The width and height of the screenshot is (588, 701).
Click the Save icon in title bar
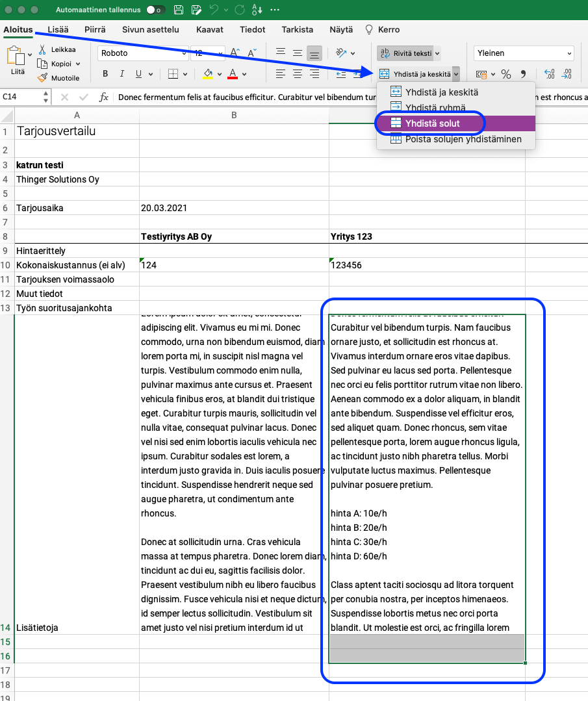[x=179, y=10]
